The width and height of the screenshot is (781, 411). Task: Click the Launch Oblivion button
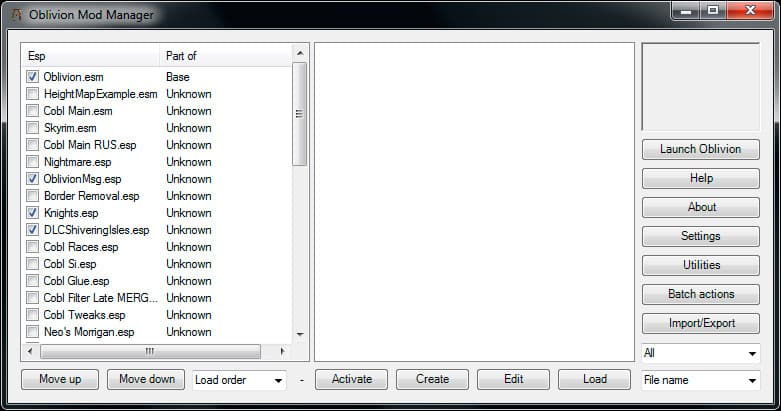coord(701,149)
